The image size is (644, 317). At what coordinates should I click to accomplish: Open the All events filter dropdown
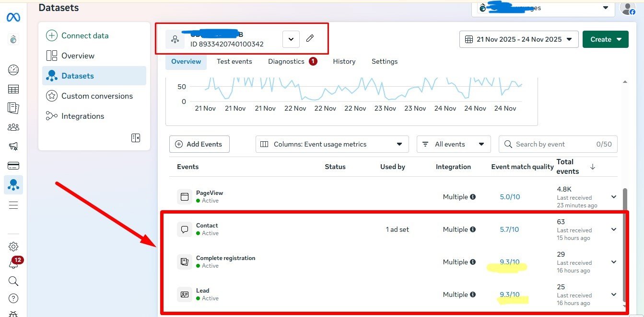click(454, 144)
